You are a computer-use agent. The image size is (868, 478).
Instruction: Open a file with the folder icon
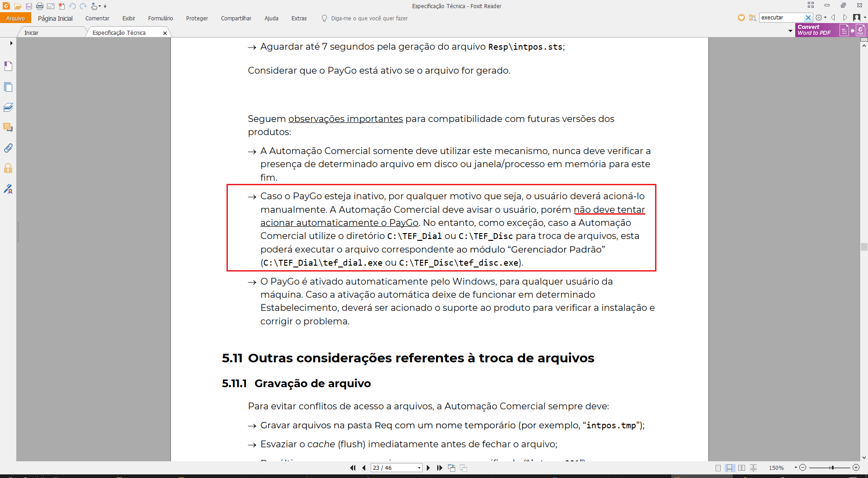tap(18, 6)
